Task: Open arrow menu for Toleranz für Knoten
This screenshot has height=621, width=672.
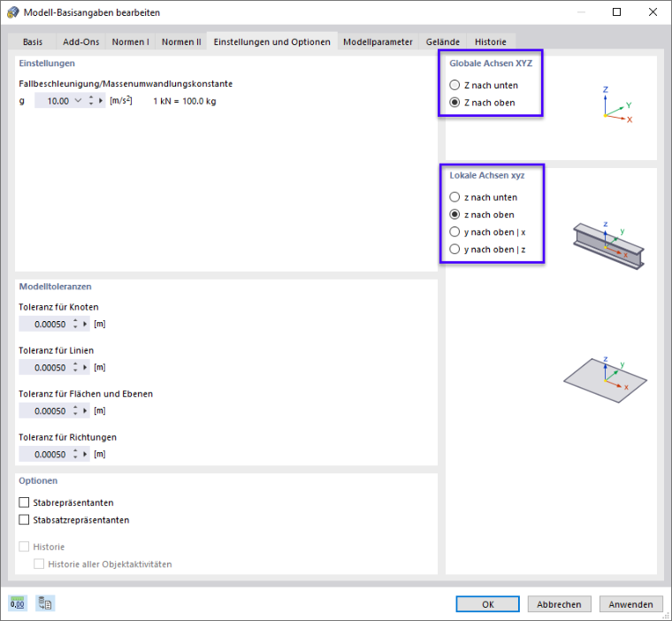Action: pyautogui.click(x=85, y=324)
